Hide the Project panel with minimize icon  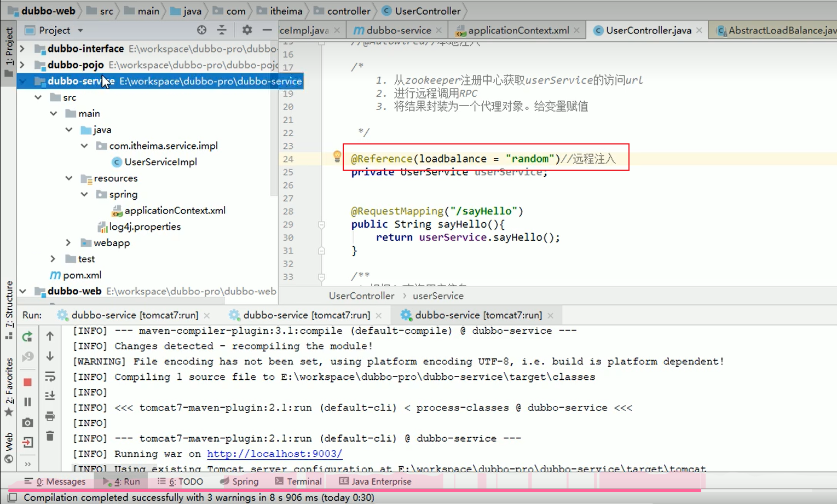(x=267, y=30)
